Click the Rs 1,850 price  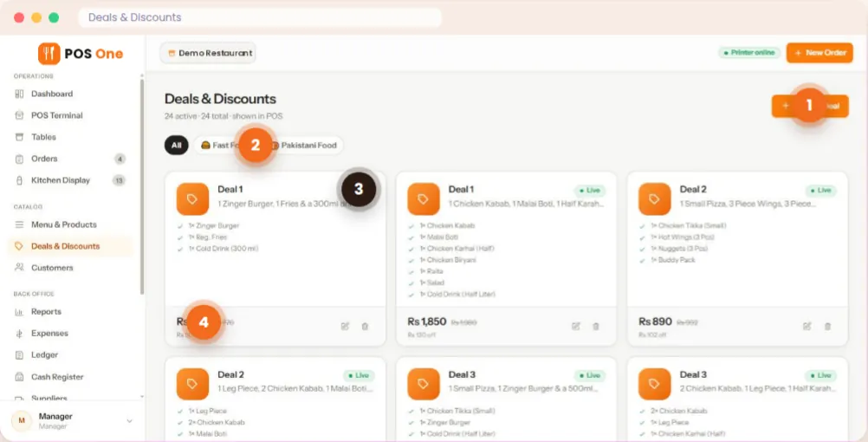click(x=427, y=322)
